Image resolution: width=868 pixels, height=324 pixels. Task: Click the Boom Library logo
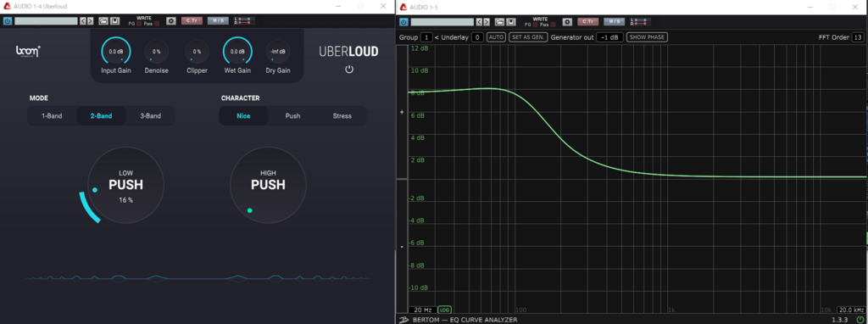click(x=28, y=52)
